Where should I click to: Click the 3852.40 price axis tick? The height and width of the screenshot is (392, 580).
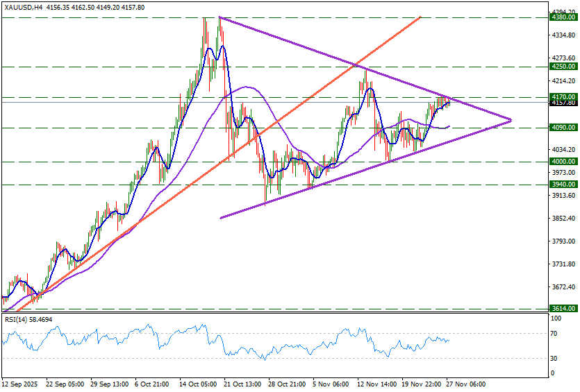click(563, 219)
